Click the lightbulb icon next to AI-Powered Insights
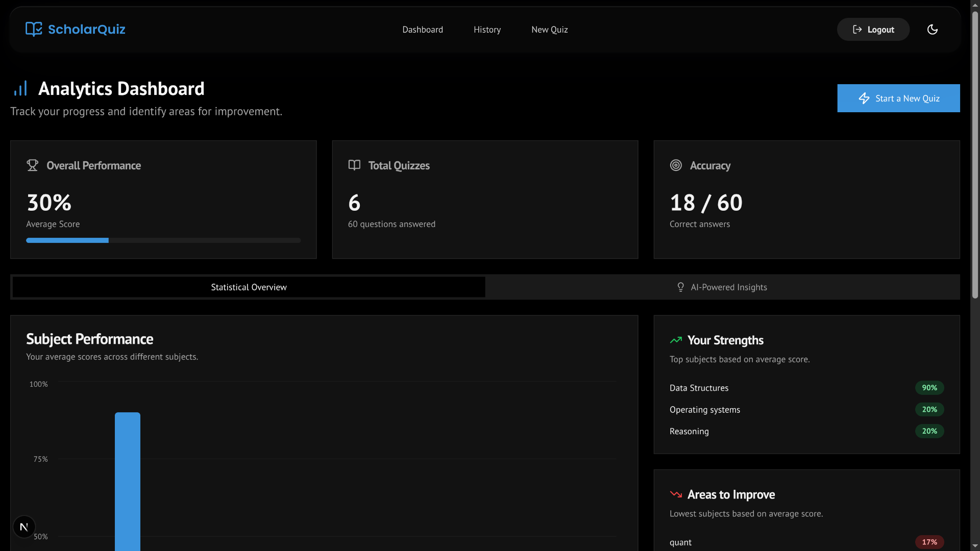This screenshot has height=551, width=980. pos(681,287)
